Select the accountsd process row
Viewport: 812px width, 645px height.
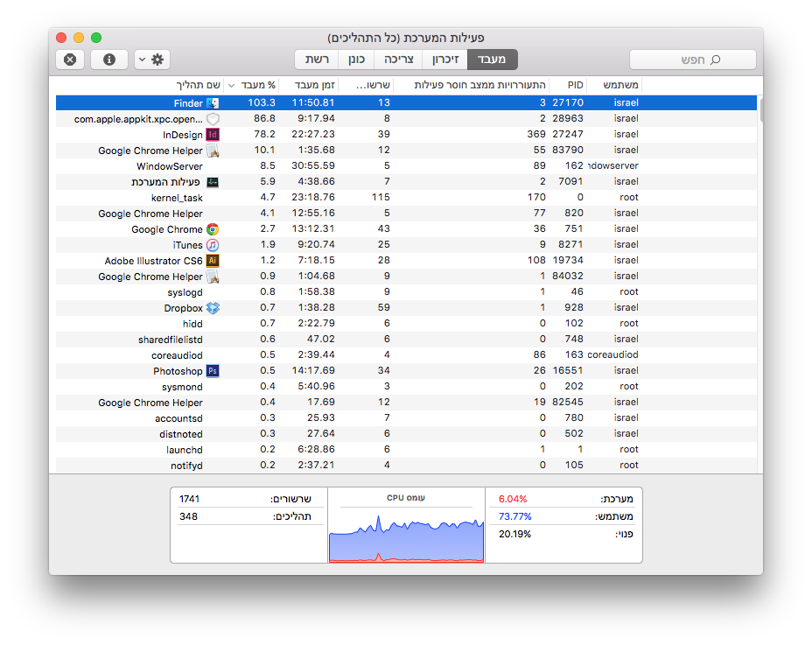pyautogui.click(x=406, y=418)
